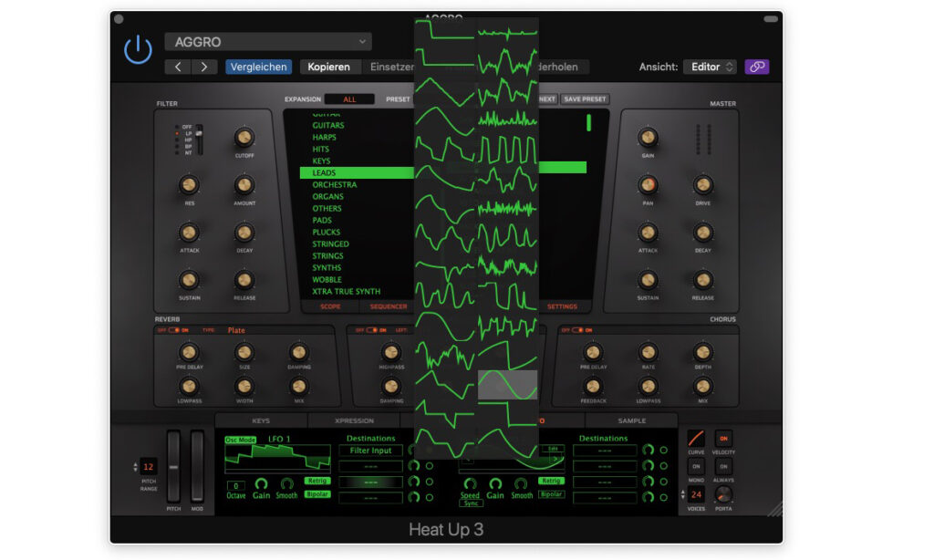934x560 pixels.
Task: Click the master Gain knob
Action: click(x=648, y=138)
